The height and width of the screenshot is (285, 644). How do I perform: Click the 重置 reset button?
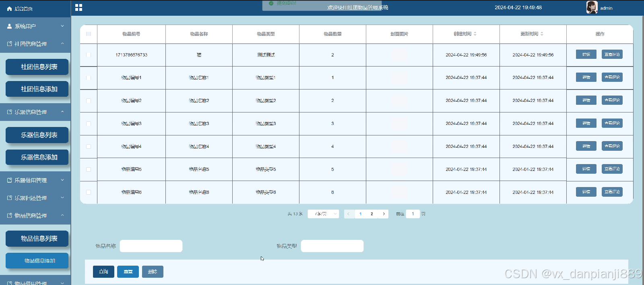[x=128, y=272]
